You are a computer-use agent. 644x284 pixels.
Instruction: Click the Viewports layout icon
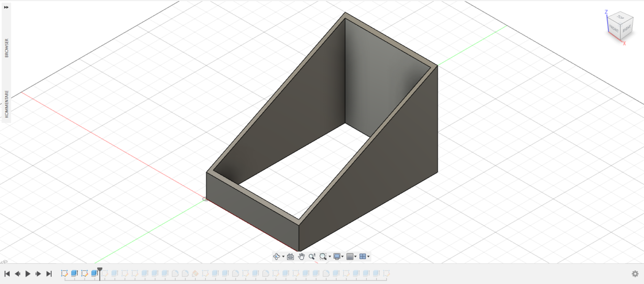point(363,257)
